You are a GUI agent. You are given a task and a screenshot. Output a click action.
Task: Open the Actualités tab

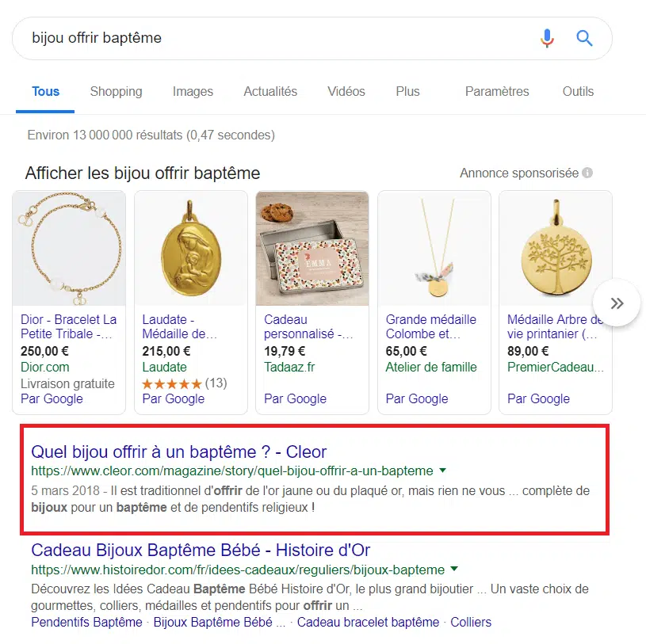pos(270,91)
